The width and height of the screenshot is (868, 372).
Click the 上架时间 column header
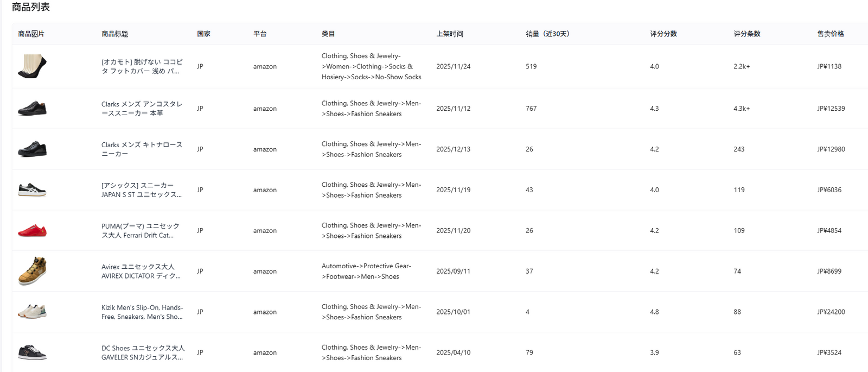pos(449,34)
